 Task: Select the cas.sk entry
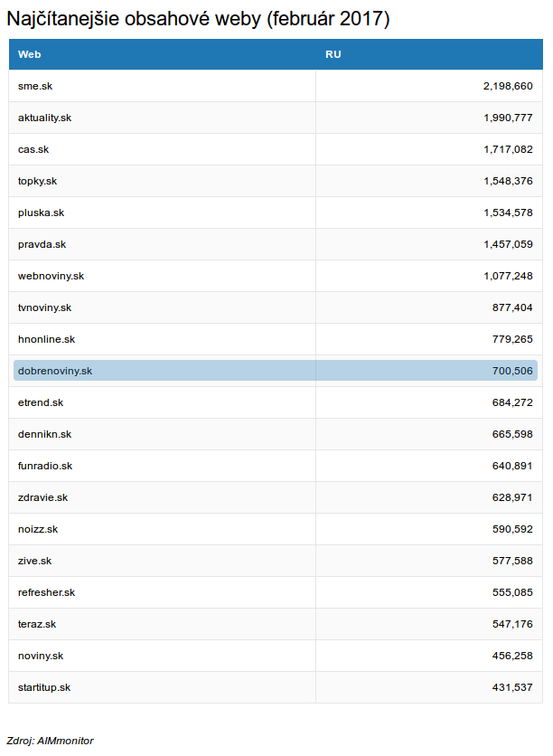point(33,149)
